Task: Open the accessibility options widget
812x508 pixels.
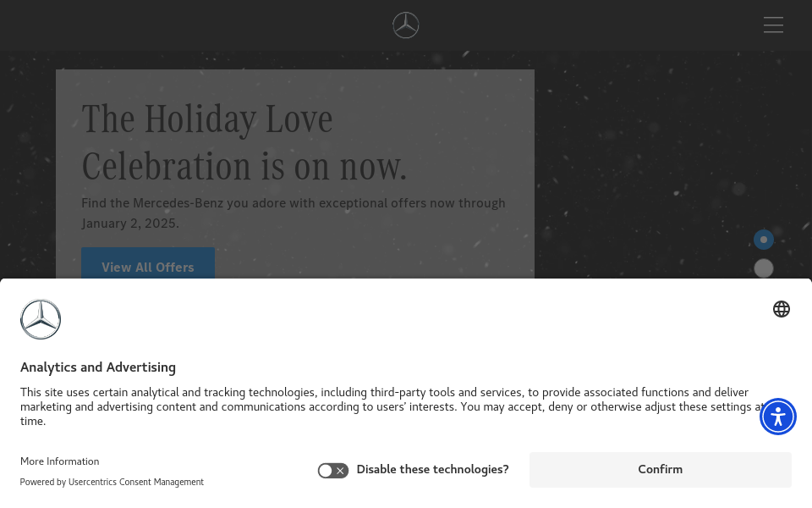Action: click(778, 417)
